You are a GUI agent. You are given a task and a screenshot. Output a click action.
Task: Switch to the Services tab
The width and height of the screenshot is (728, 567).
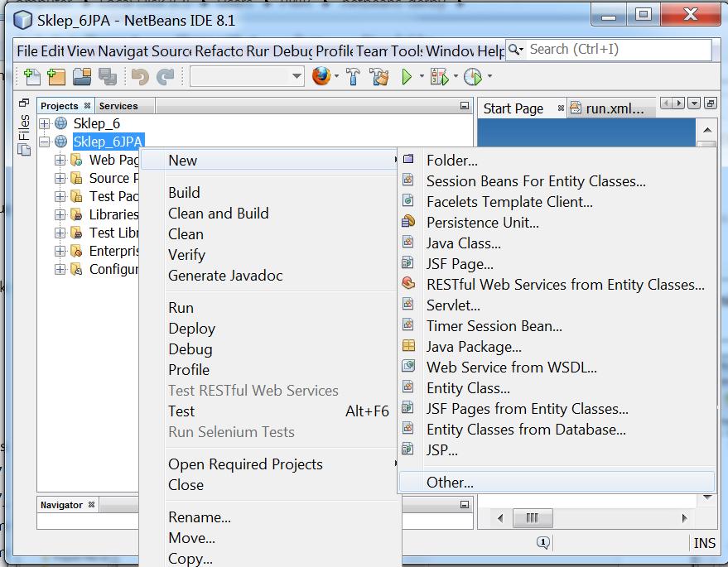(118, 106)
